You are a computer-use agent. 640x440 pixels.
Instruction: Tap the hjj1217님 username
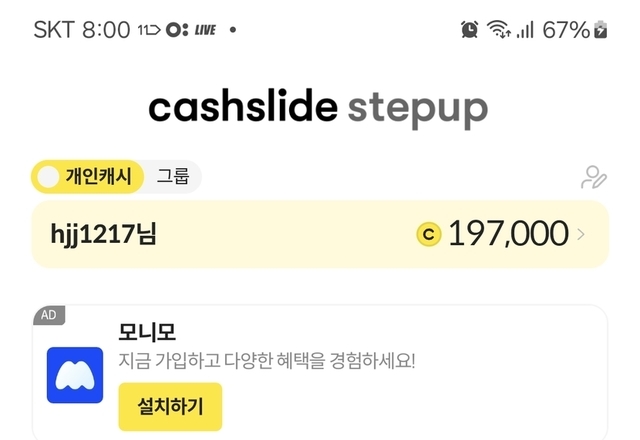coord(104,235)
